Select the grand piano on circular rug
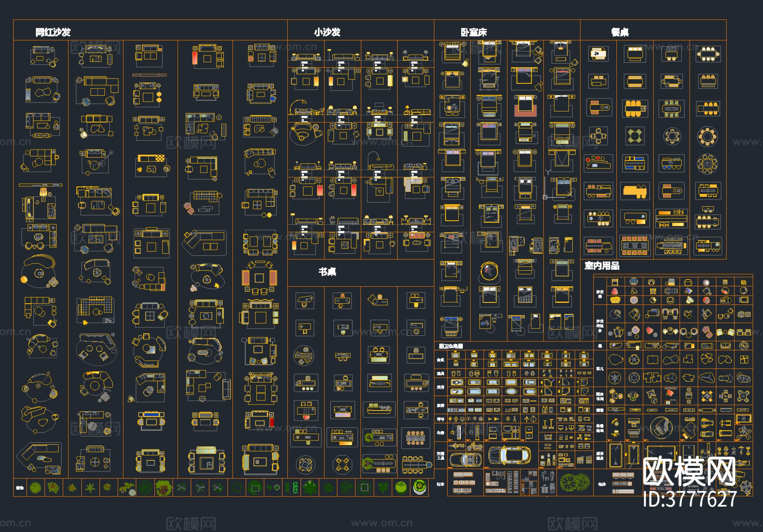 [660, 427]
